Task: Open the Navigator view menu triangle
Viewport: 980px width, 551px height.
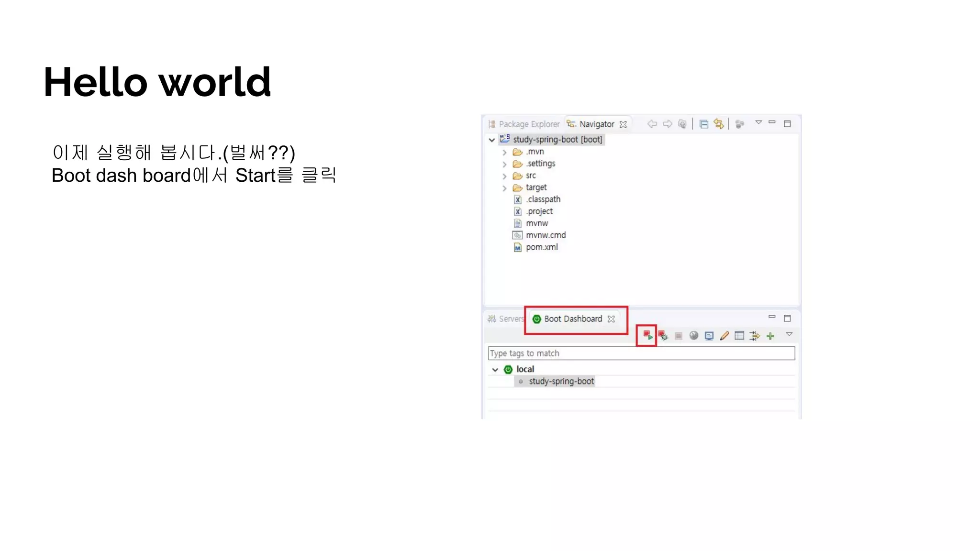Action: pos(758,122)
